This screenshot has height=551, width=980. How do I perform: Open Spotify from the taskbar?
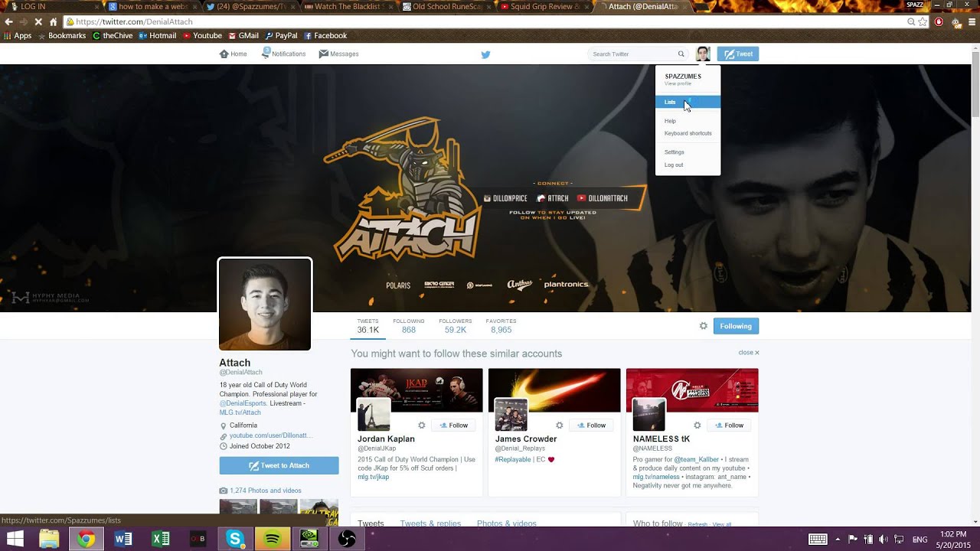[x=272, y=540]
